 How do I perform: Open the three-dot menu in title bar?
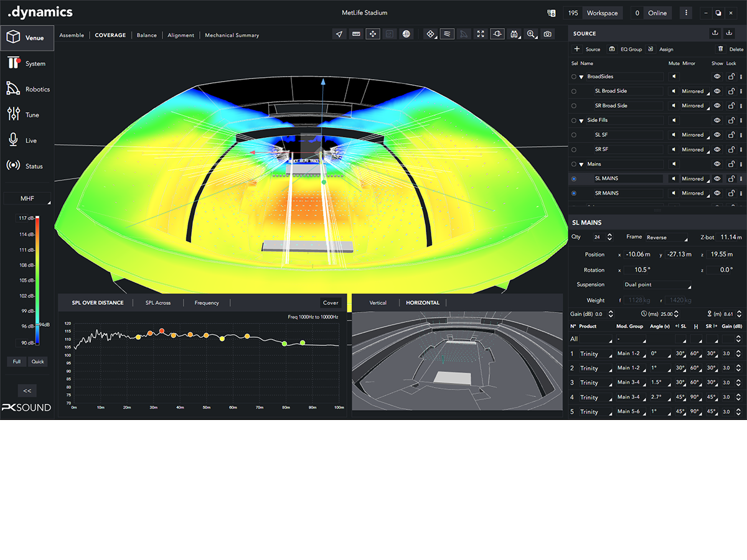click(x=686, y=13)
